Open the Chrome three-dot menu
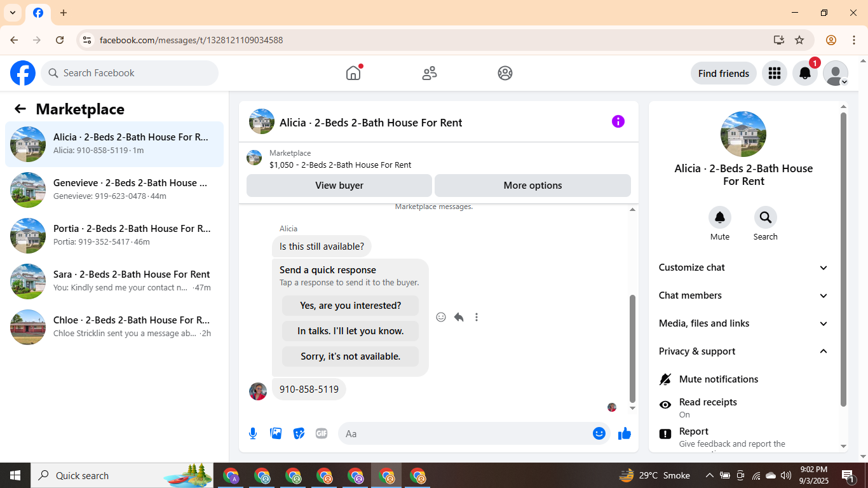 tap(854, 40)
